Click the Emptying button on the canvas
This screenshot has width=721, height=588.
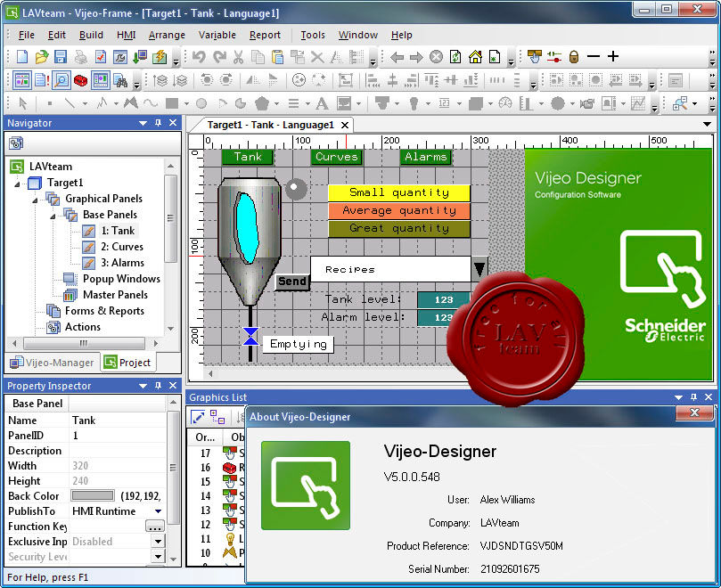point(299,344)
